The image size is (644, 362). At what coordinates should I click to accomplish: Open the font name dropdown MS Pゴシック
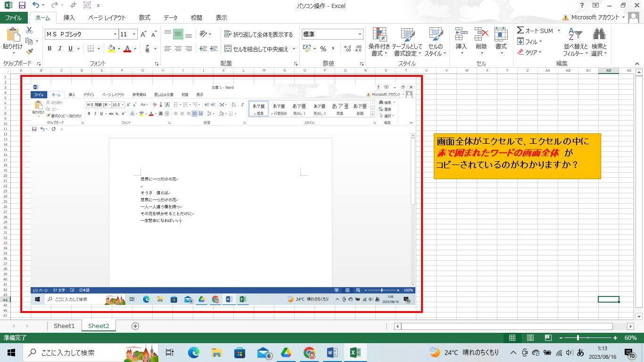[x=115, y=34]
